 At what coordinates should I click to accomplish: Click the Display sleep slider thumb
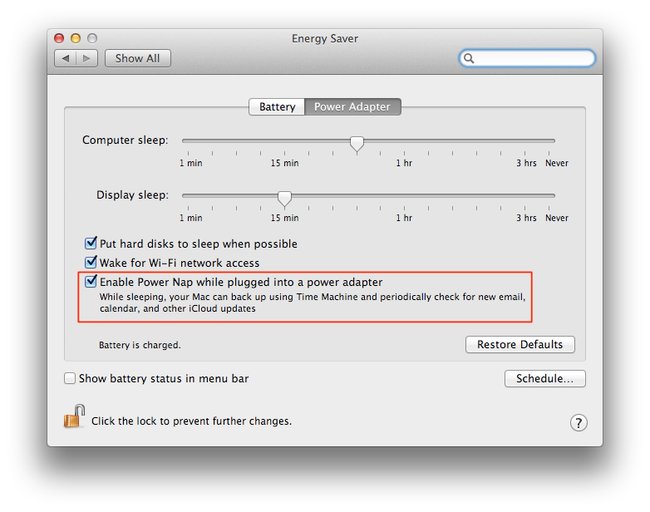[284, 199]
